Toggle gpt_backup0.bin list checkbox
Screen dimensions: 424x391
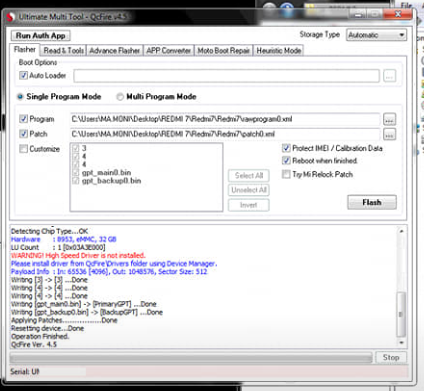click(x=76, y=181)
